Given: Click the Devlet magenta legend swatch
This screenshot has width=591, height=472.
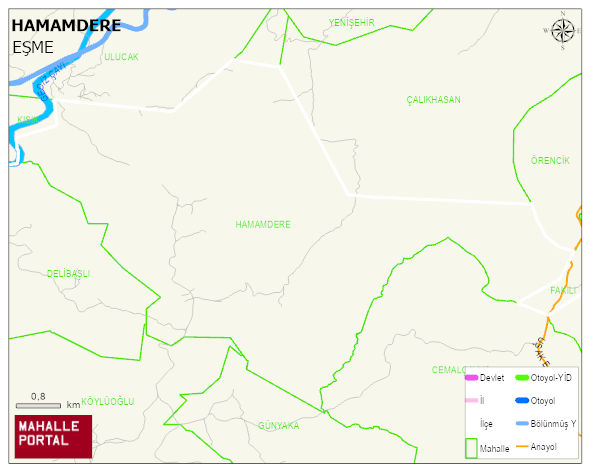Looking at the screenshot, I should pos(471,377).
